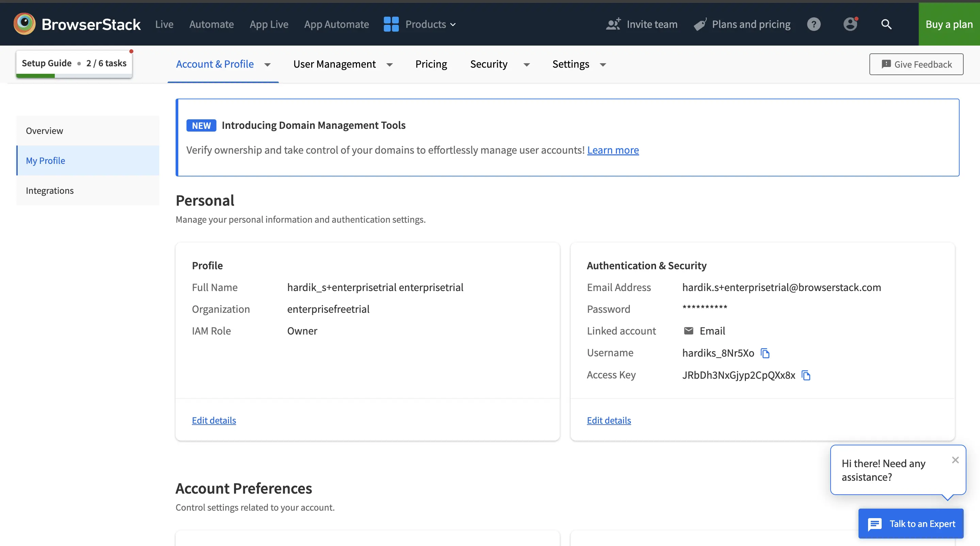Click the BrowserStack logo icon
Screen dimensions: 980x546
pos(24,24)
